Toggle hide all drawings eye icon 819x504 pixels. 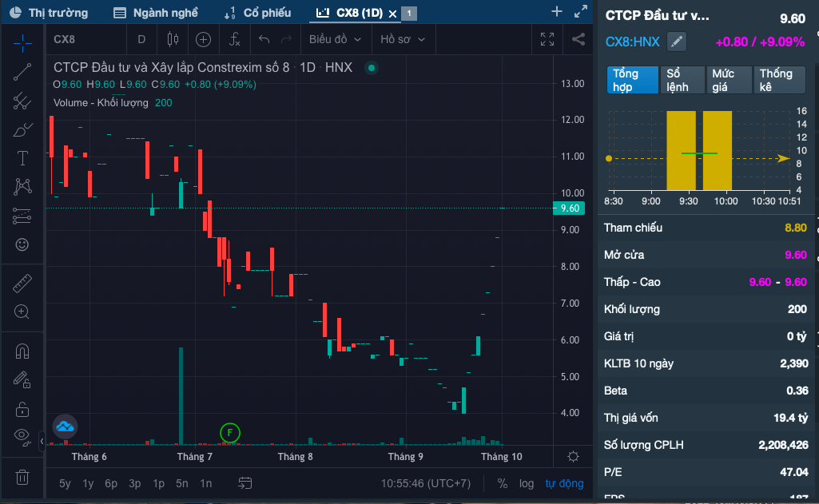(22, 438)
